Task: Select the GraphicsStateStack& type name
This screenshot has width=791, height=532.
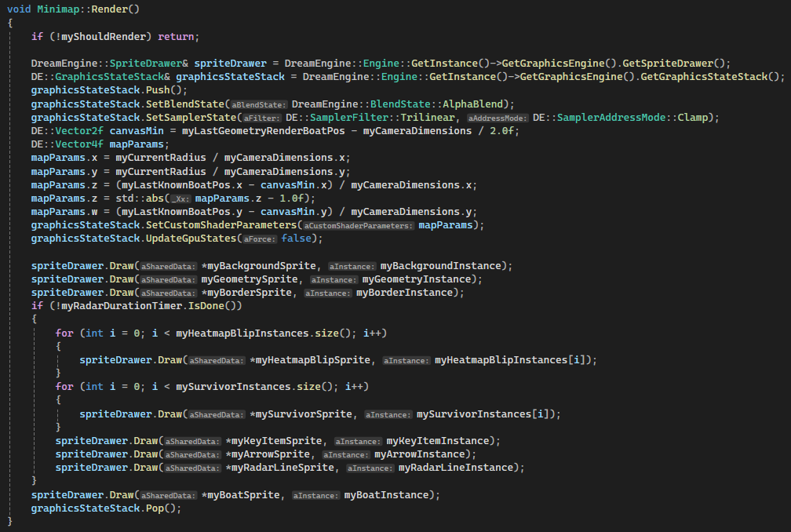Action: (x=112, y=77)
